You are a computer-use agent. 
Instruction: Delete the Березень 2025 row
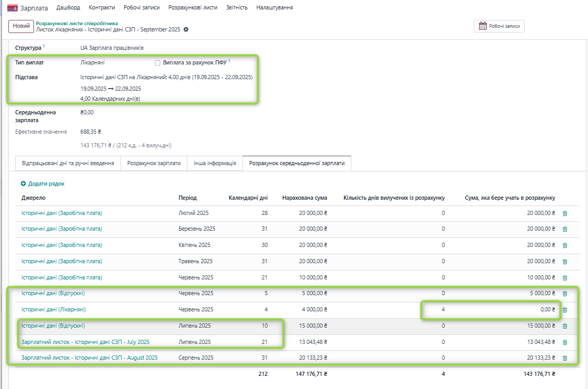(564, 229)
